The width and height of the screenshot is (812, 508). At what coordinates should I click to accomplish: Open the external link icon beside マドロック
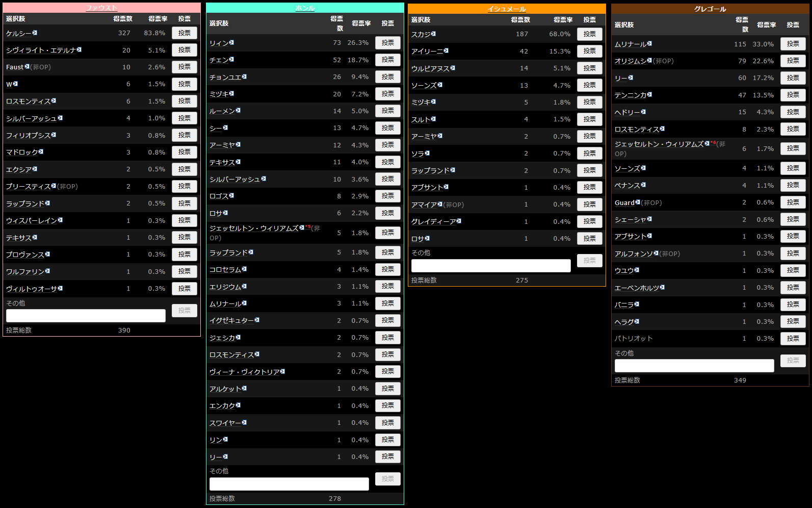(41, 151)
